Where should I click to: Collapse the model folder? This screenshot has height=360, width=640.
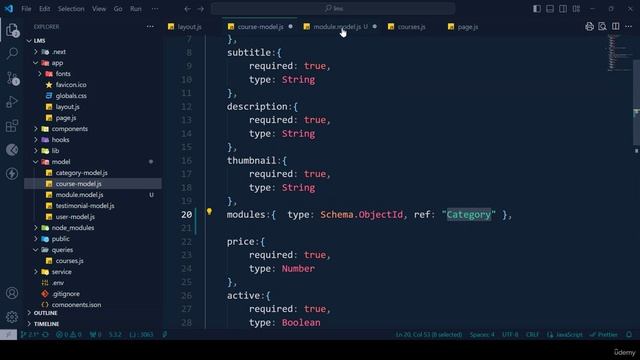pyautogui.click(x=36, y=162)
